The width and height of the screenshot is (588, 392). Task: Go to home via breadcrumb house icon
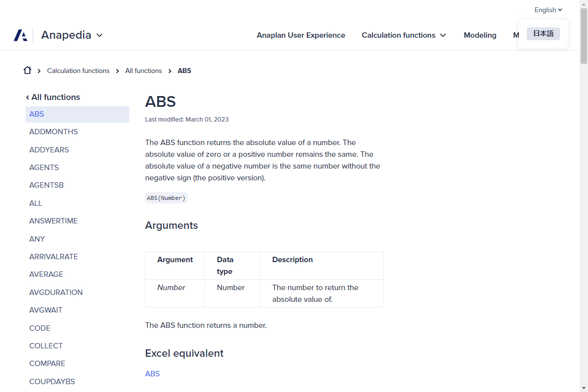point(27,71)
